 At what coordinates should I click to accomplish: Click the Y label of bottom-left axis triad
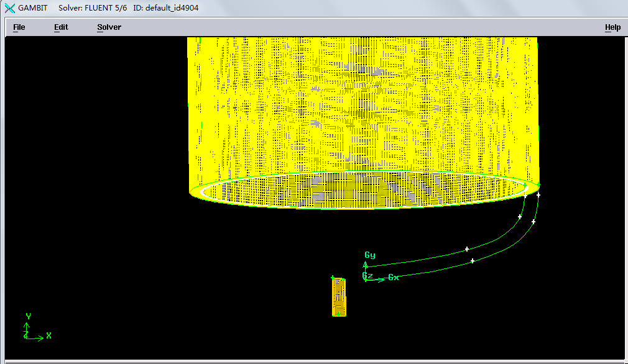pos(28,316)
